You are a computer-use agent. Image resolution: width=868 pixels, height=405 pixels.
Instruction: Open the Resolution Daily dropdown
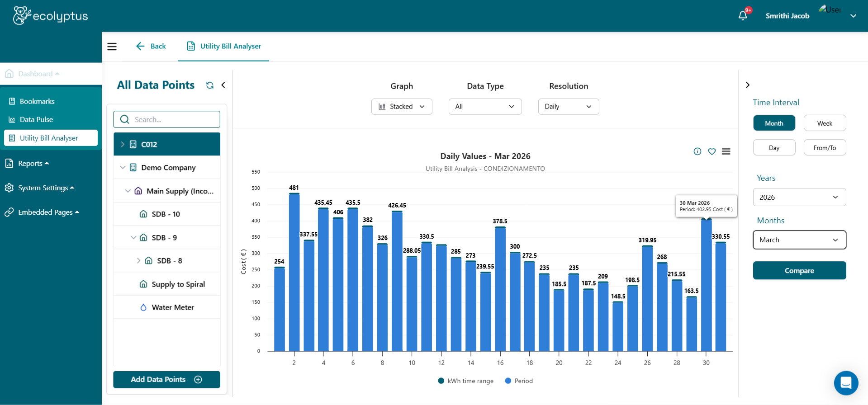(568, 107)
